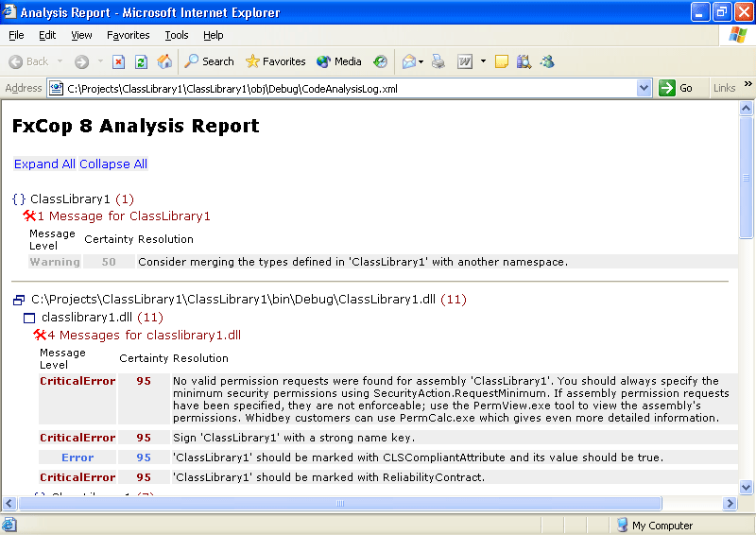Click the Refresh page icon
The width and height of the screenshot is (756, 535).
pos(141,61)
